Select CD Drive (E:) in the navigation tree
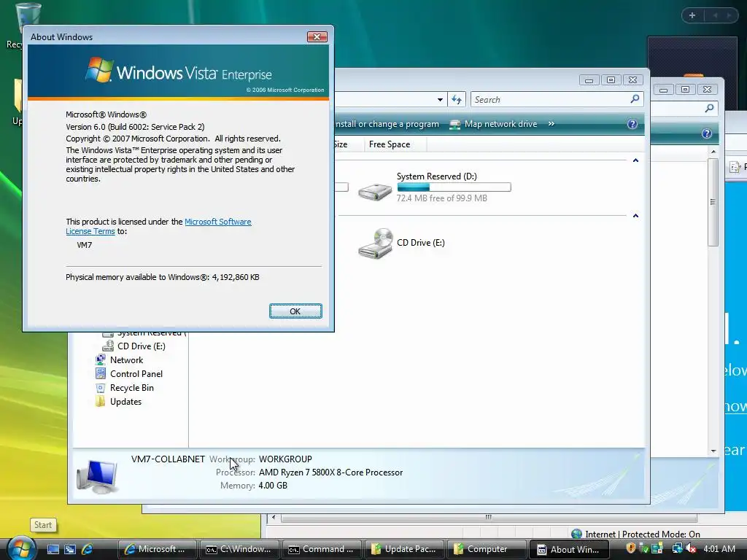The image size is (747, 560). [141, 346]
